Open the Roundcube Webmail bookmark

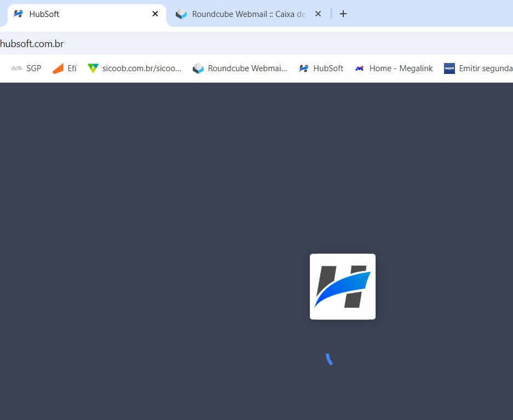pyautogui.click(x=240, y=68)
